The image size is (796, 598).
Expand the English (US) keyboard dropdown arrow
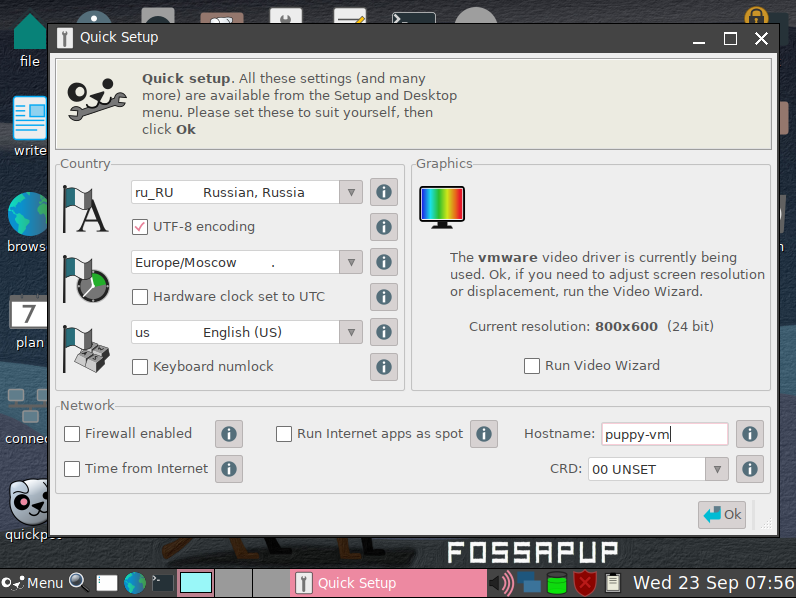[351, 333]
